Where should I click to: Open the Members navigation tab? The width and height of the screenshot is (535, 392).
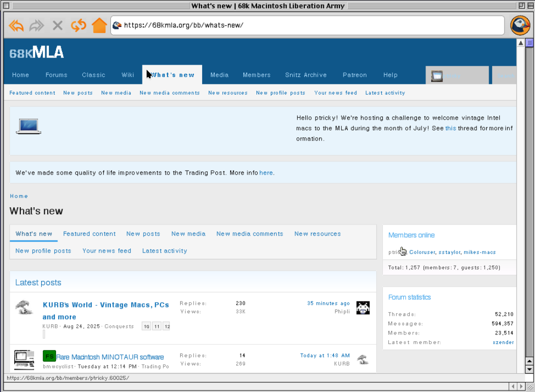257,75
